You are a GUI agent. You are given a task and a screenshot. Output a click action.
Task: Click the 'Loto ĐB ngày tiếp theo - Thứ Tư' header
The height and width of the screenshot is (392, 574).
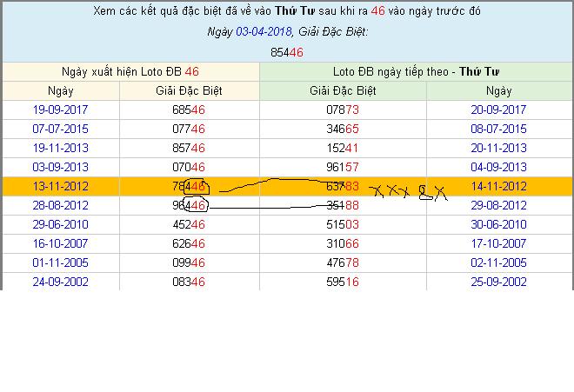(417, 71)
